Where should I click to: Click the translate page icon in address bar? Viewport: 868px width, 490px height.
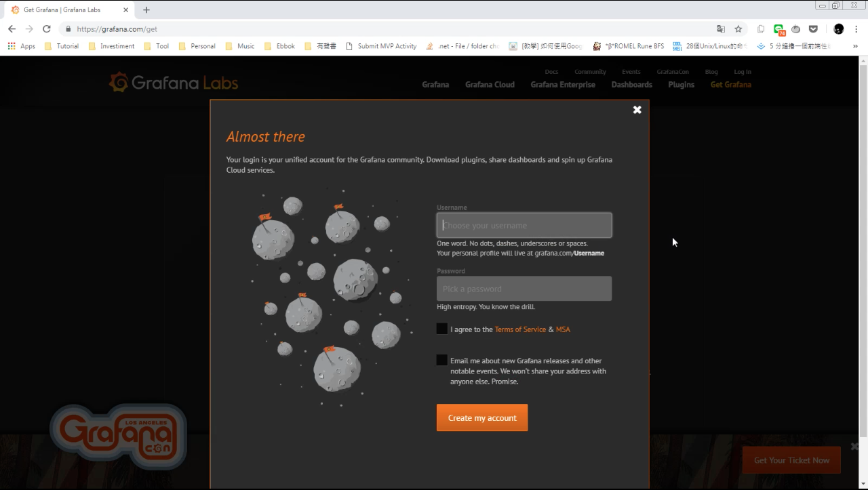click(x=721, y=29)
